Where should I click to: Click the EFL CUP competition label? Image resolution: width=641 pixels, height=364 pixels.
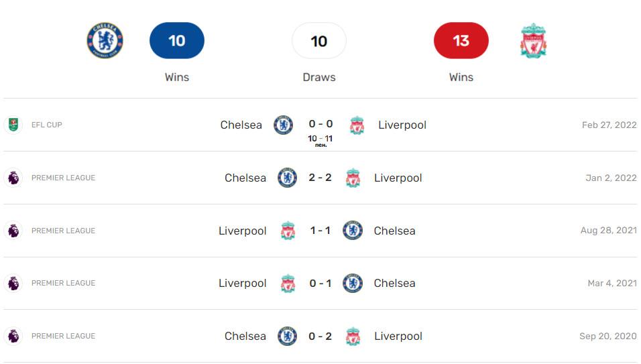click(47, 125)
